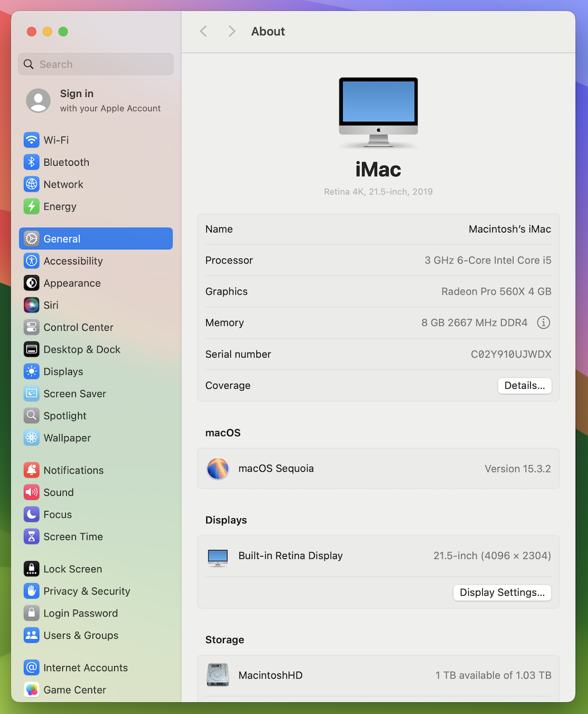Close the System Settings window
The height and width of the screenshot is (714, 588).
pyautogui.click(x=32, y=32)
